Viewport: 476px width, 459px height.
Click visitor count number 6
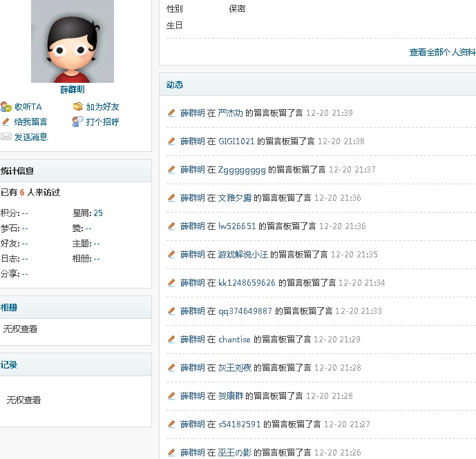22,193
